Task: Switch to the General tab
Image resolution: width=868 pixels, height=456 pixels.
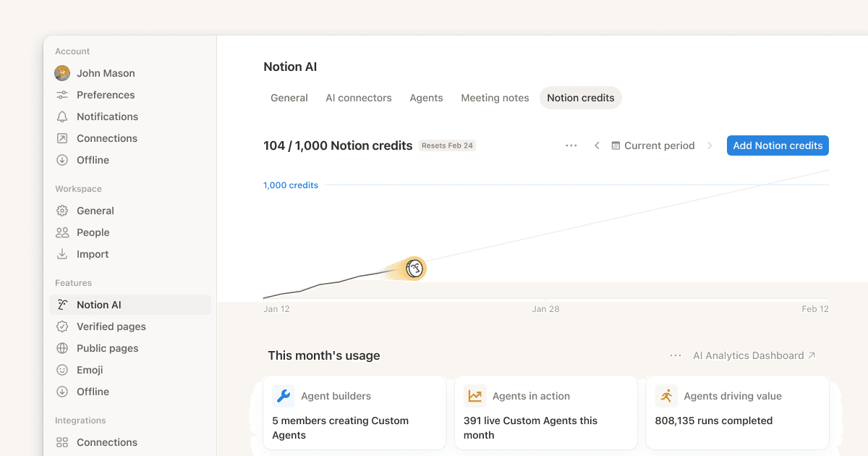Action: click(x=289, y=98)
